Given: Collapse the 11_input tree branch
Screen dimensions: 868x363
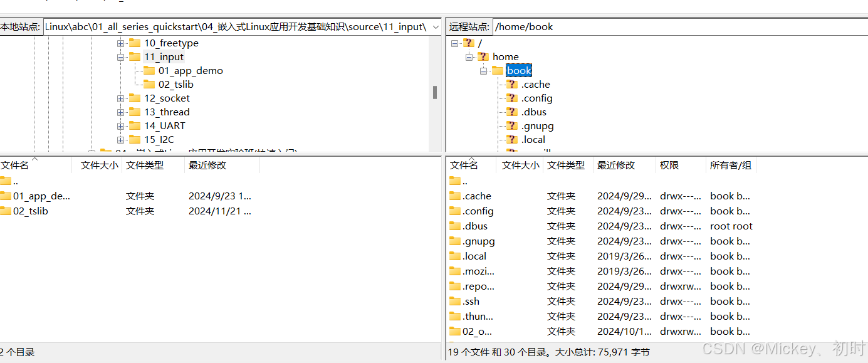Looking at the screenshot, I should click(120, 56).
